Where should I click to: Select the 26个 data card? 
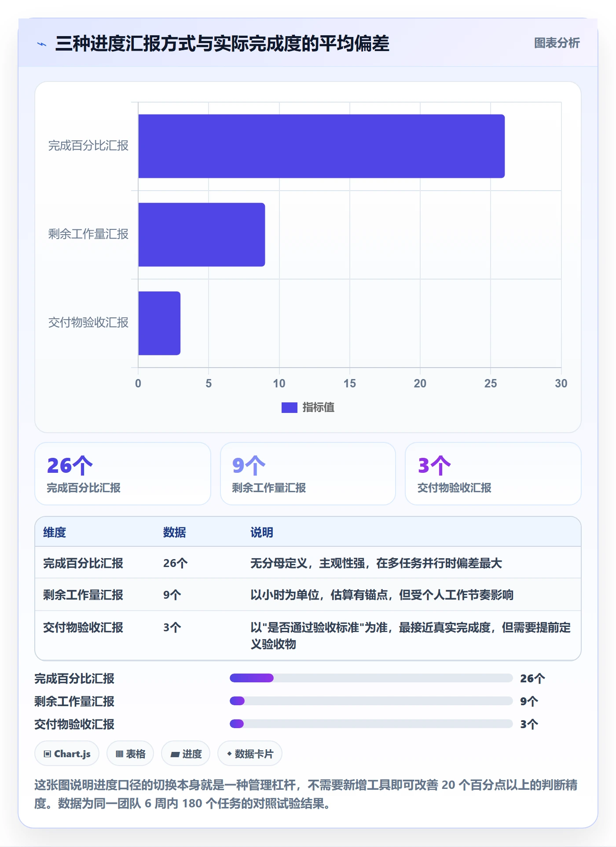tap(123, 474)
